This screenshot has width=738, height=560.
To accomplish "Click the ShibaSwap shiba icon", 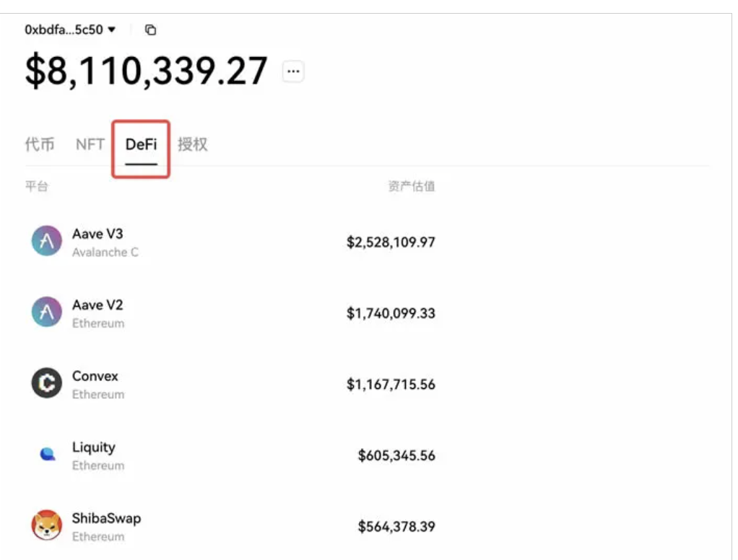I will [x=47, y=525].
